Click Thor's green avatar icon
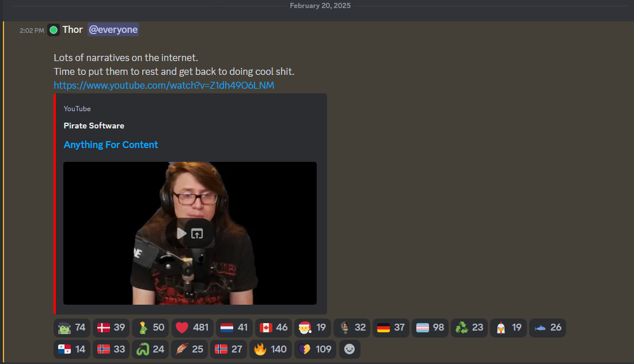This screenshot has width=634, height=364. [54, 30]
